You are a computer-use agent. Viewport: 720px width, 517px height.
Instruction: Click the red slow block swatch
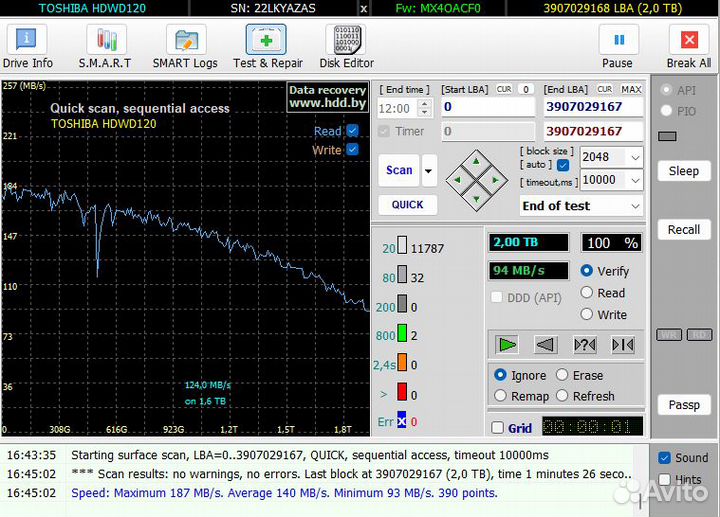[x=402, y=392]
